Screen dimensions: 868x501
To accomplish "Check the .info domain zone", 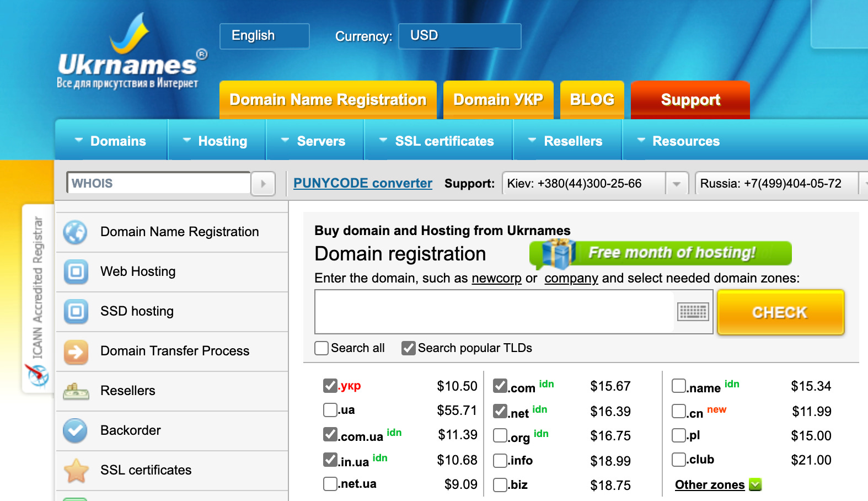I will click(500, 461).
